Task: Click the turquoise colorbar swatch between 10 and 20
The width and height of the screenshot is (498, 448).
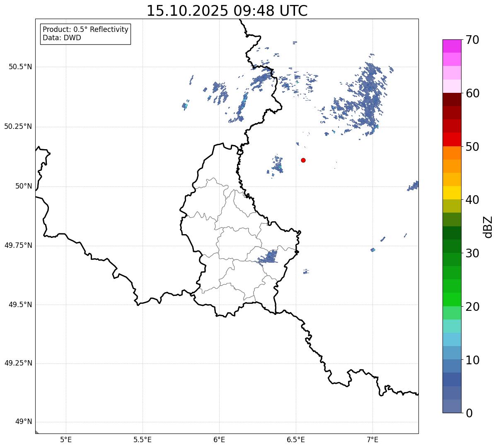Action: click(452, 326)
